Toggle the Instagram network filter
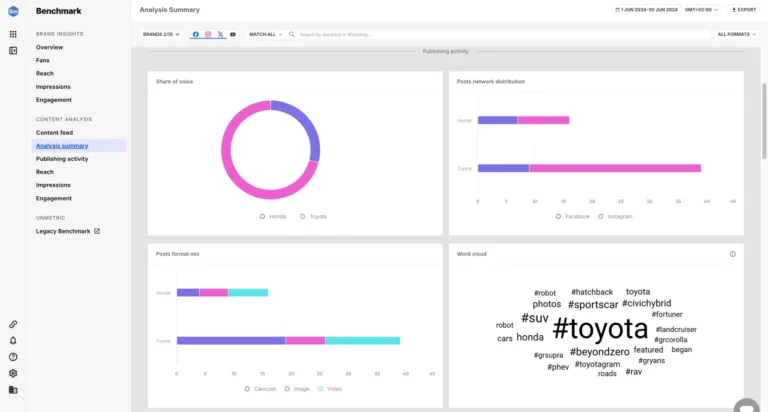This screenshot has width=768, height=412. (208, 34)
